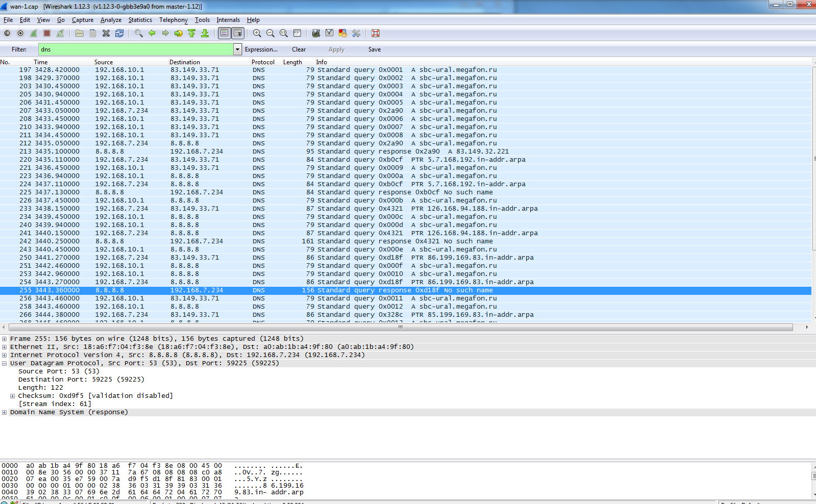The width and height of the screenshot is (816, 504).
Task: Toggle packet list colorization
Action: 224,33
